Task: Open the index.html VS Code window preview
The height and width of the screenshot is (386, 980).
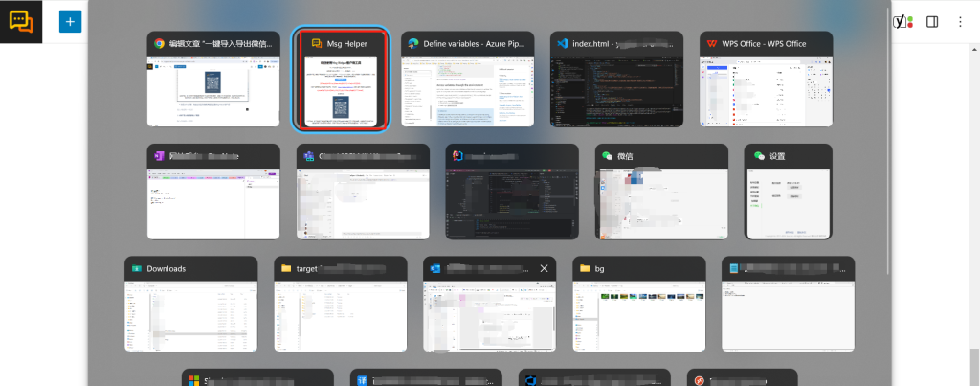Action: (617, 91)
